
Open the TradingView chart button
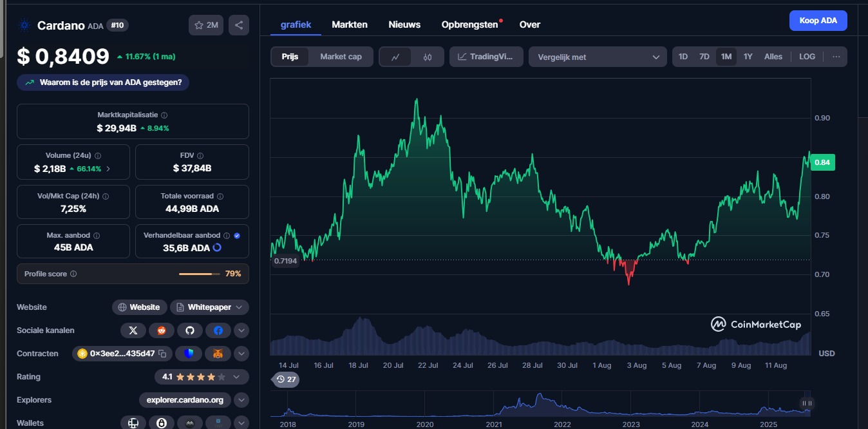[486, 57]
